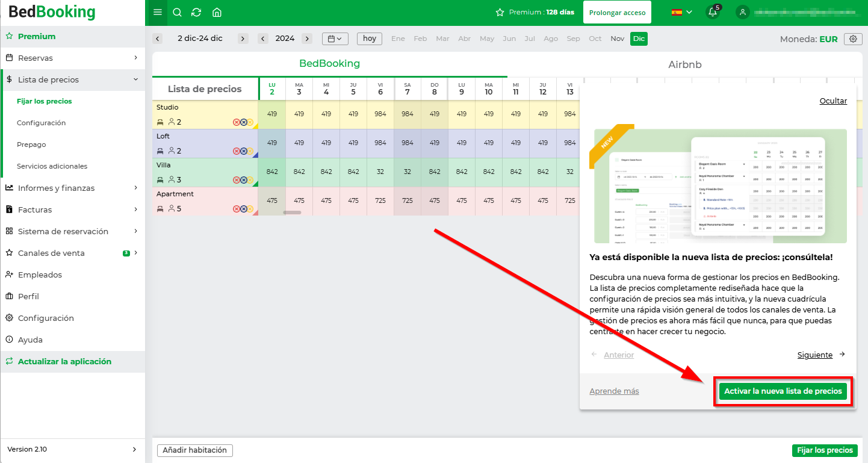Click the red circle icon in Apartment row
Viewport: 868px width, 463px height.
(x=237, y=209)
